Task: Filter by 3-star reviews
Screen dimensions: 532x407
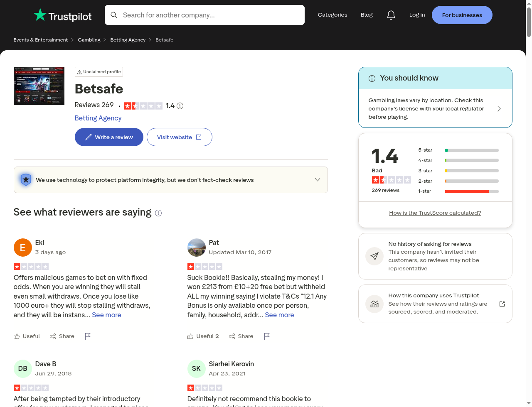Action: coord(458,171)
